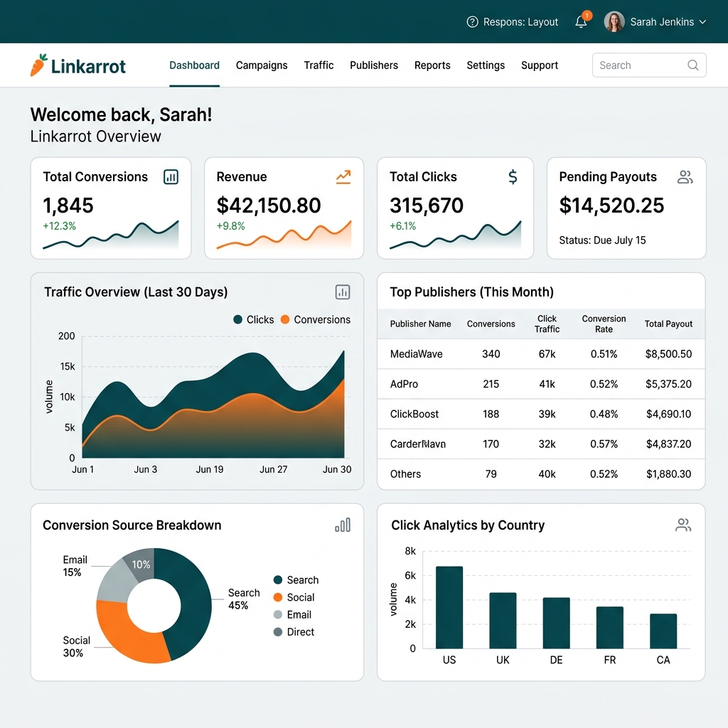Open the notifications bell
The width and height of the screenshot is (728, 728).
point(582,22)
